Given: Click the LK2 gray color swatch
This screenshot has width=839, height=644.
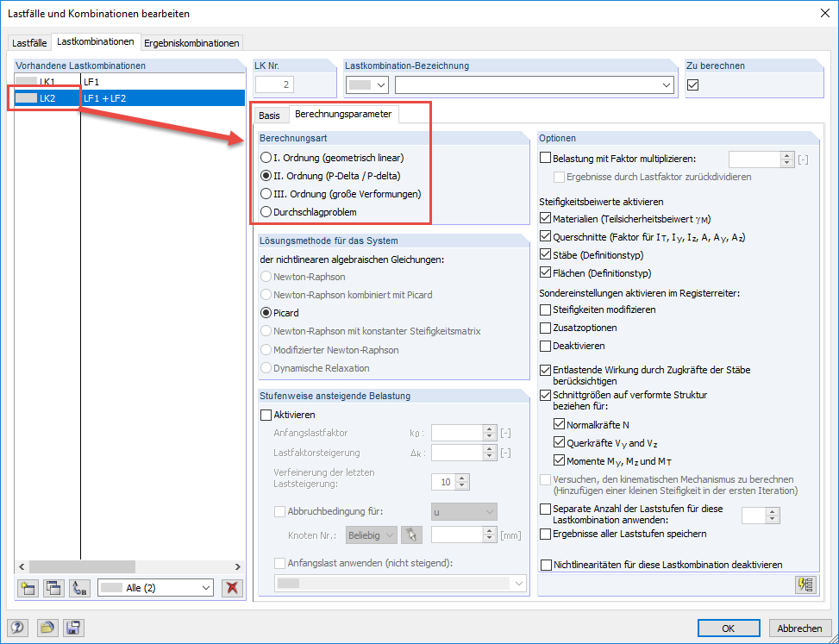Looking at the screenshot, I should click(27, 98).
